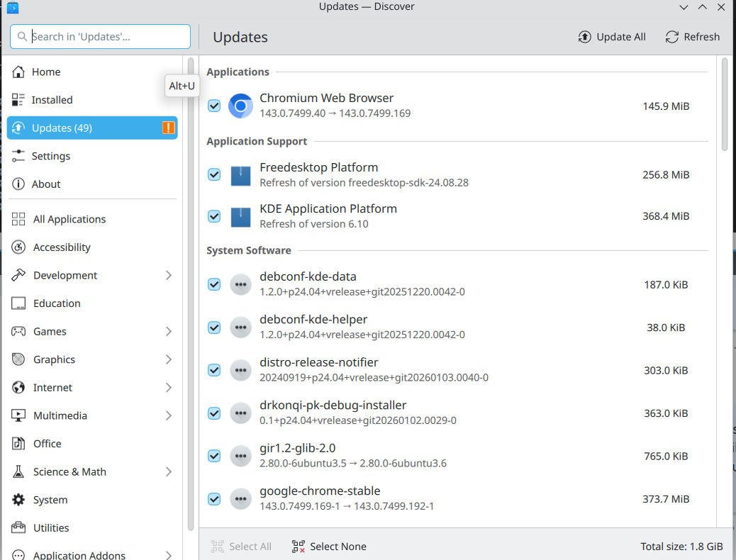The width and height of the screenshot is (736, 560).
Task: Click the updates list vertical scrollbar
Action: coord(725,105)
